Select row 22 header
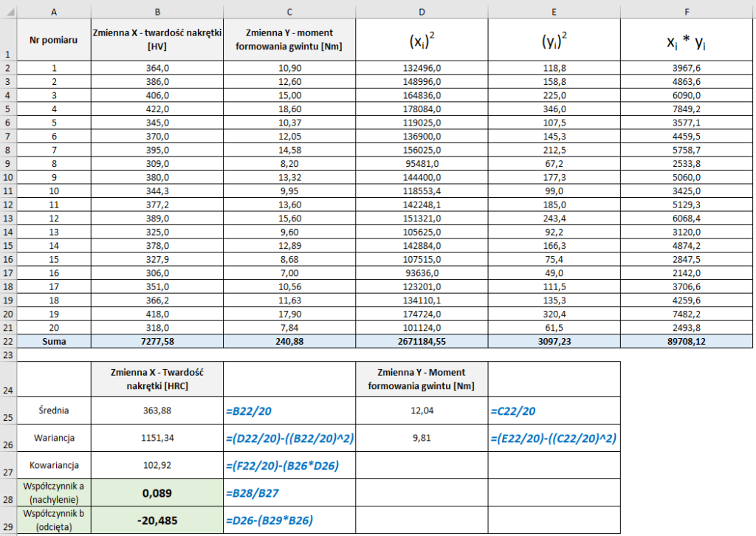The image size is (756, 536). tap(7, 343)
